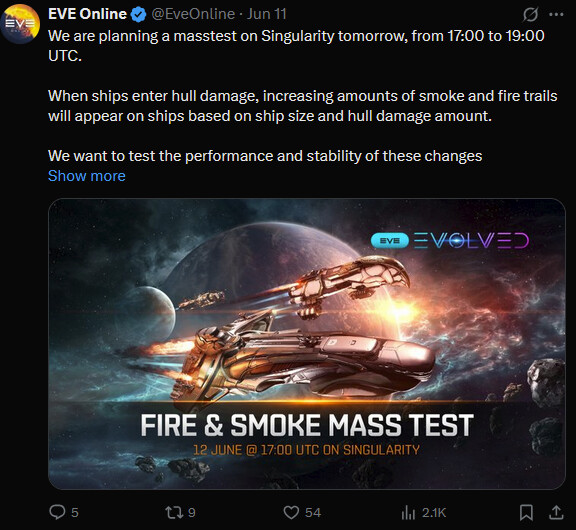This screenshot has height=530, width=576.
Task: Open the Fire & Smoke Mass Test image
Action: [x=307, y=344]
